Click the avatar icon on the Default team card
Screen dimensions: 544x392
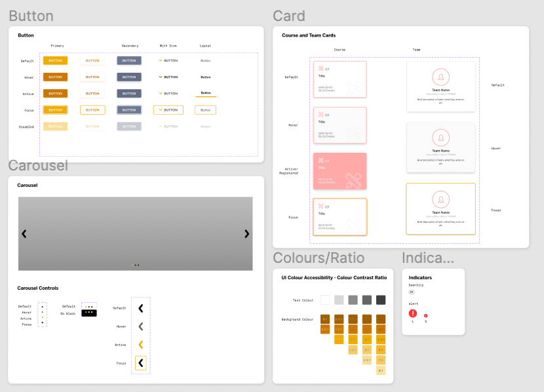(440, 76)
